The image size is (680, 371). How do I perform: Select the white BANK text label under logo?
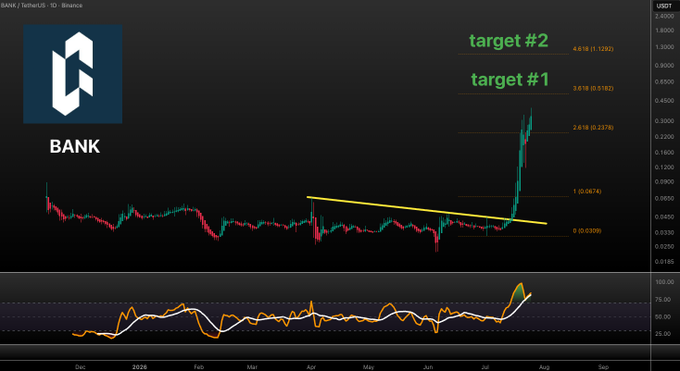(x=75, y=146)
